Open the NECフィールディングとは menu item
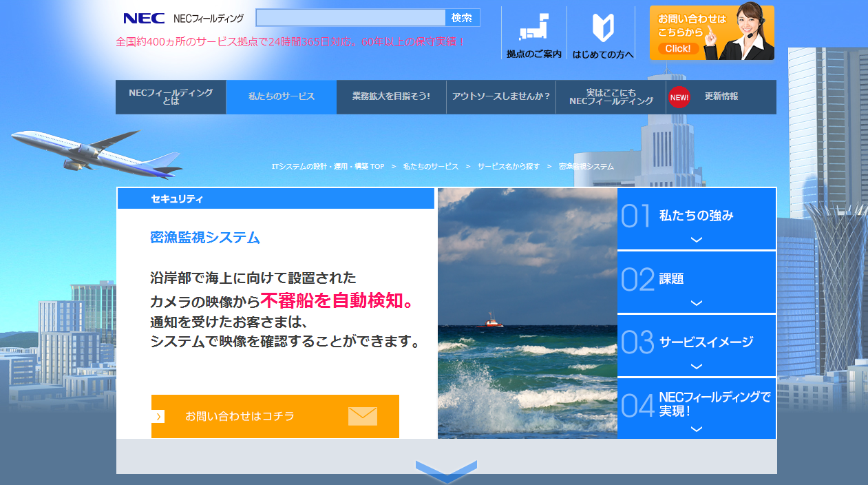The width and height of the screenshot is (868, 485). [x=171, y=96]
